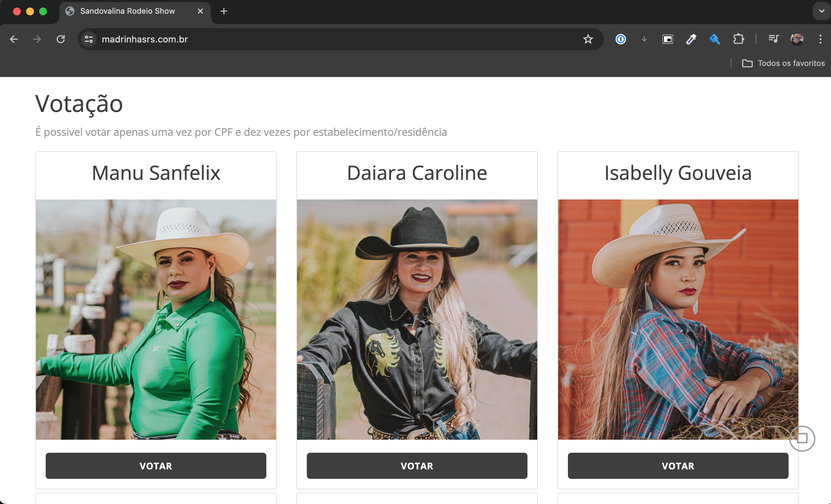Viewport: 831px width, 504px height.
Task: Click the Votação page heading
Action: click(79, 104)
